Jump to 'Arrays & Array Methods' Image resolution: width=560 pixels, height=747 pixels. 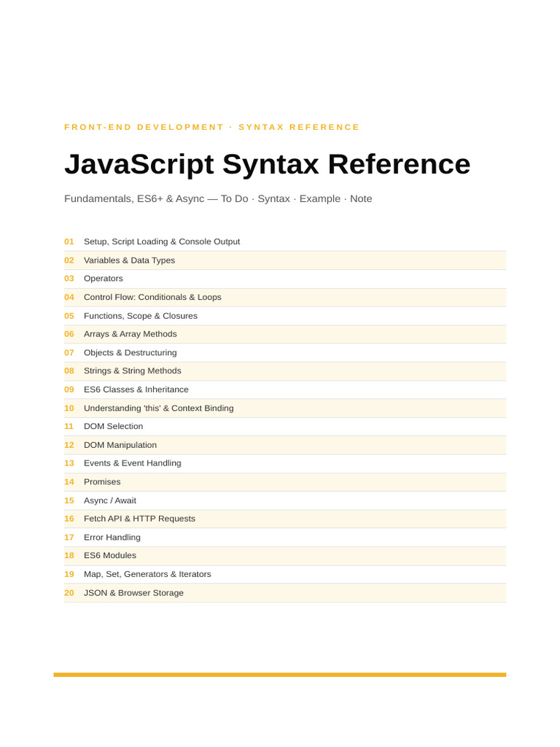(x=285, y=334)
